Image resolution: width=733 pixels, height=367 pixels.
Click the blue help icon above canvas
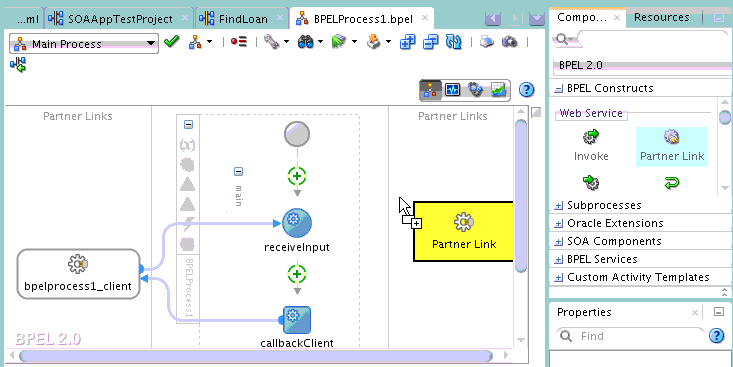point(526,89)
